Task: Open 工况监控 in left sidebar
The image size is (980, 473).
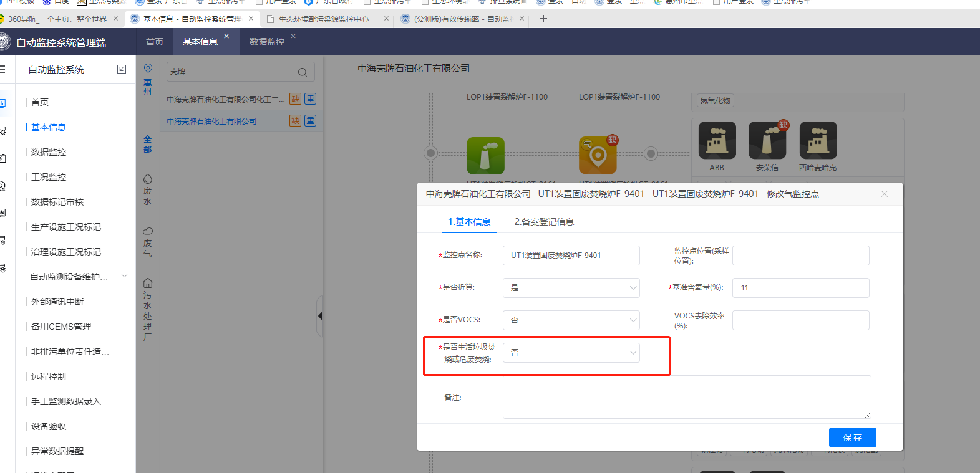Action: (49, 177)
